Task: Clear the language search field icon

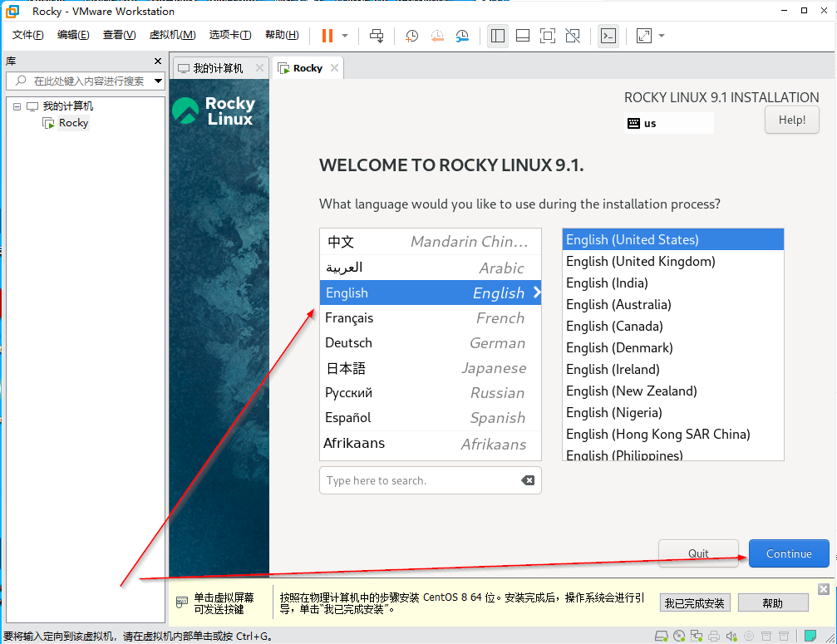Action: (x=528, y=480)
